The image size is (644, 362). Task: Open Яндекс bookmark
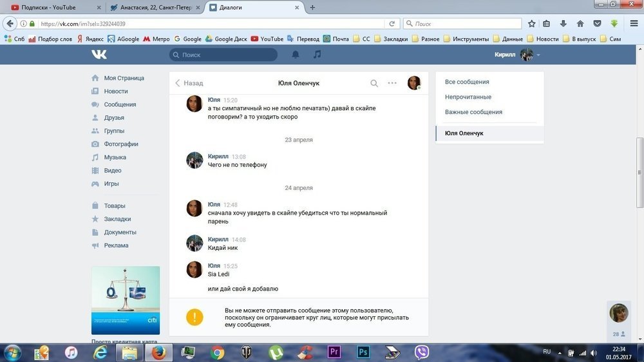tap(90, 39)
